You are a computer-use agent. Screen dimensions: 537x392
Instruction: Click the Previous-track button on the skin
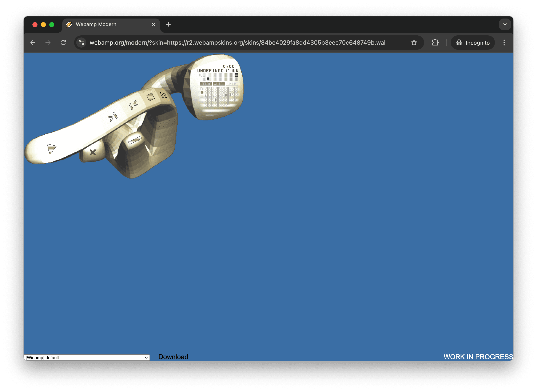[x=134, y=105]
